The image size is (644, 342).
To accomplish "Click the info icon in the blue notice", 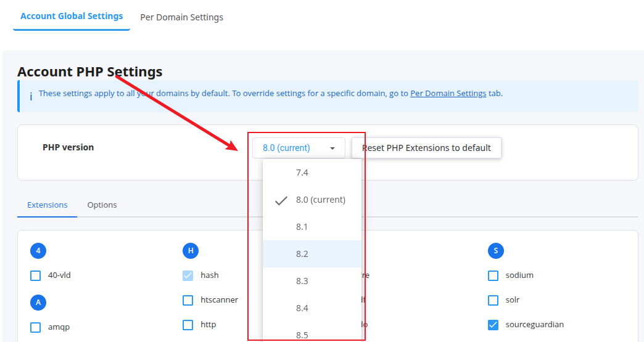I will [x=31, y=96].
